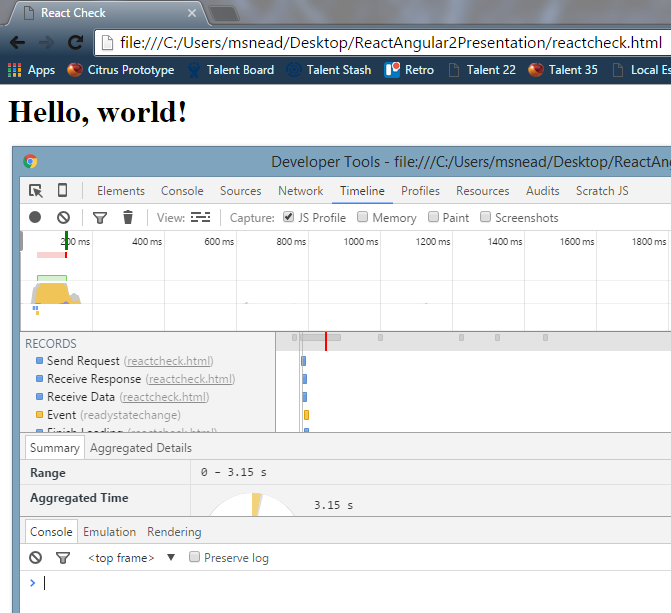Open the Rendering drawer tab
The height and width of the screenshot is (613, 671).
[174, 532]
